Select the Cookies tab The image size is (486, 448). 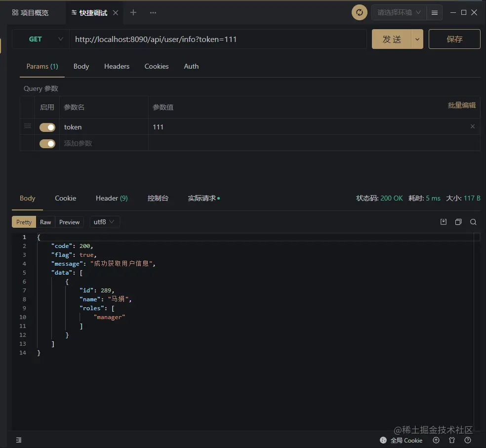point(157,66)
